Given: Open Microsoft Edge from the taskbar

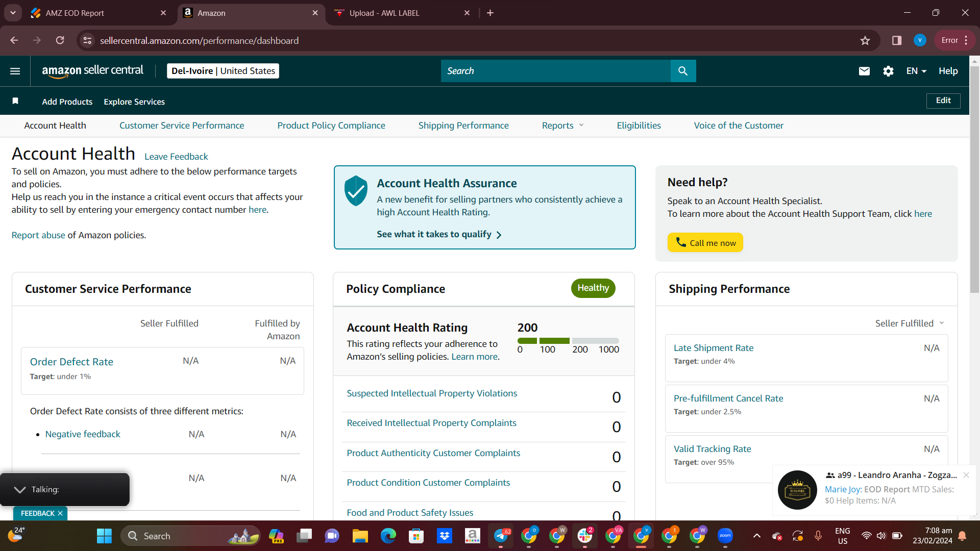Looking at the screenshot, I should pos(388,536).
